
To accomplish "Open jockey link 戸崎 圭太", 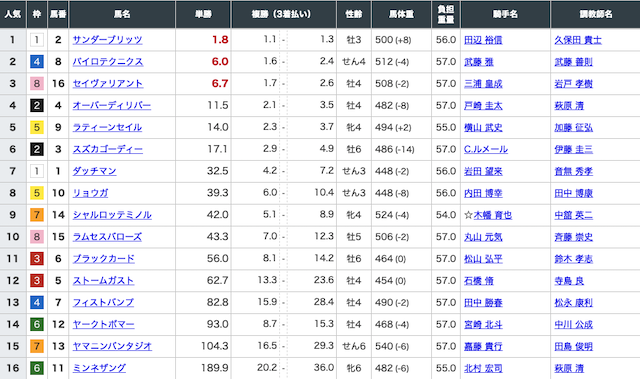I will coord(483,106).
